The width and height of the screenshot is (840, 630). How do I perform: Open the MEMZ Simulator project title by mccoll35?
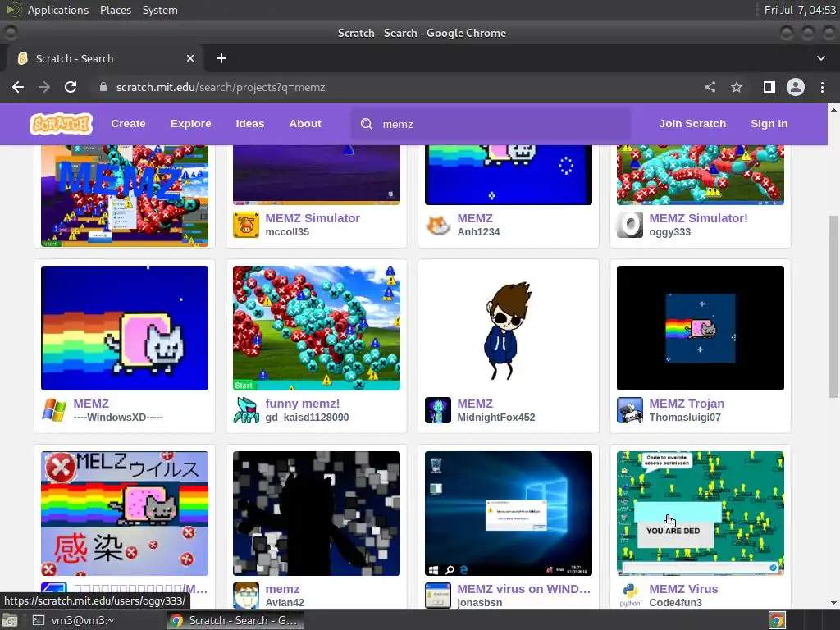click(x=313, y=218)
